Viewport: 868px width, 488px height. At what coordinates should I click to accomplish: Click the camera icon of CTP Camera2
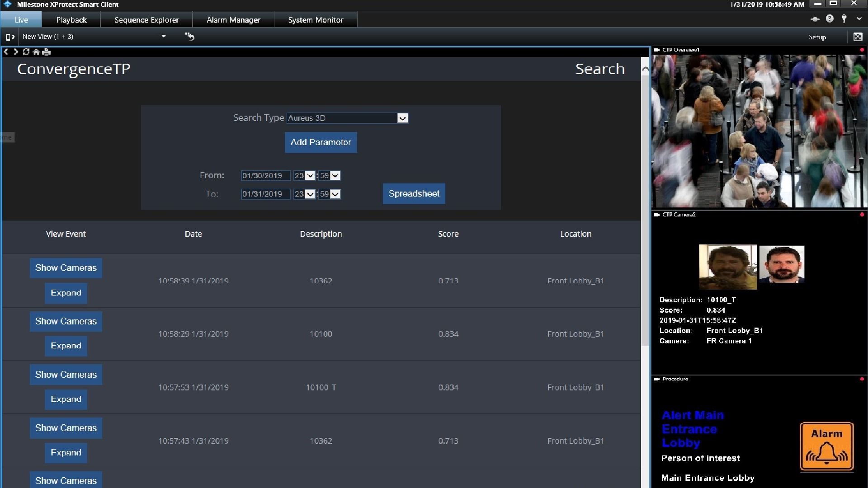(657, 215)
